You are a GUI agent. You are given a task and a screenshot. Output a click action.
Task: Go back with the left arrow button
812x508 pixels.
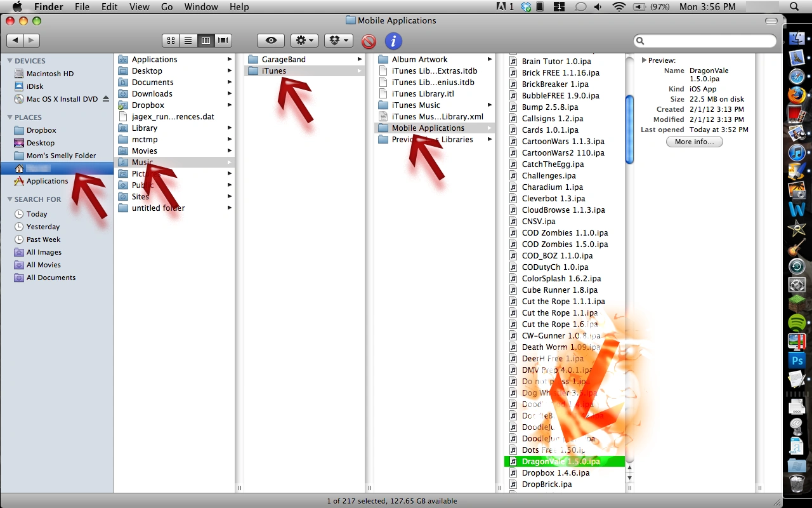[x=15, y=41]
